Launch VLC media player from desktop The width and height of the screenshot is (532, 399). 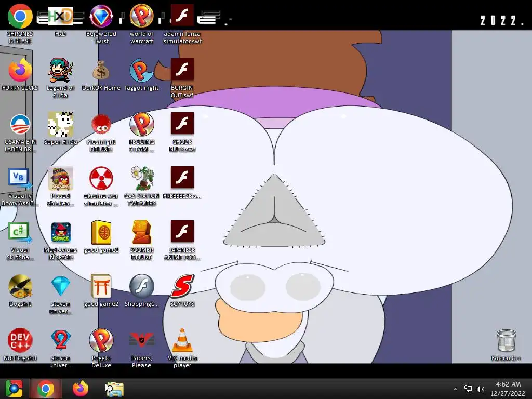point(182,340)
